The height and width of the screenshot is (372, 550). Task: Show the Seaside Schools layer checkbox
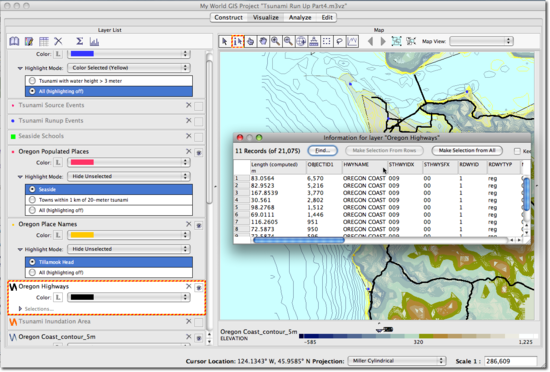coord(199,136)
